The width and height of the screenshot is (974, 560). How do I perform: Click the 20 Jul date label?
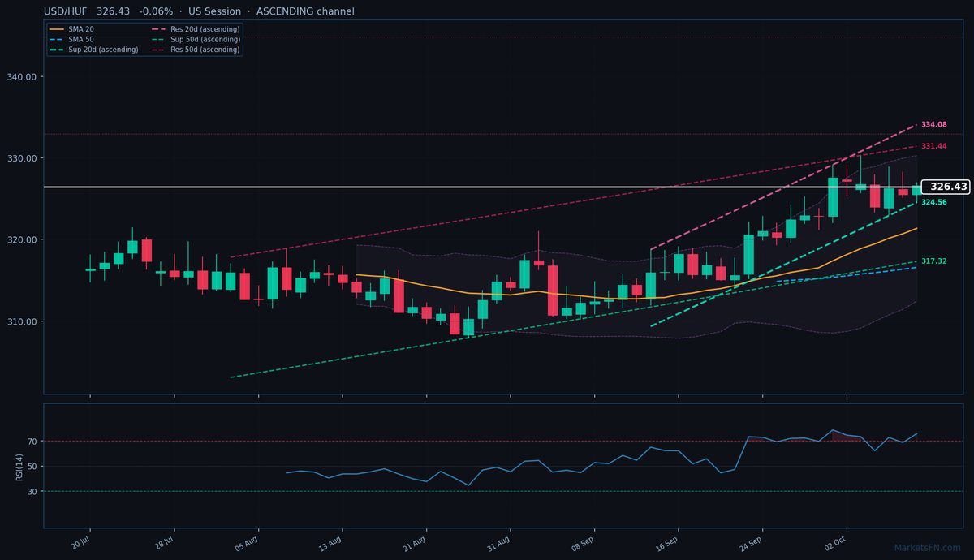80,543
